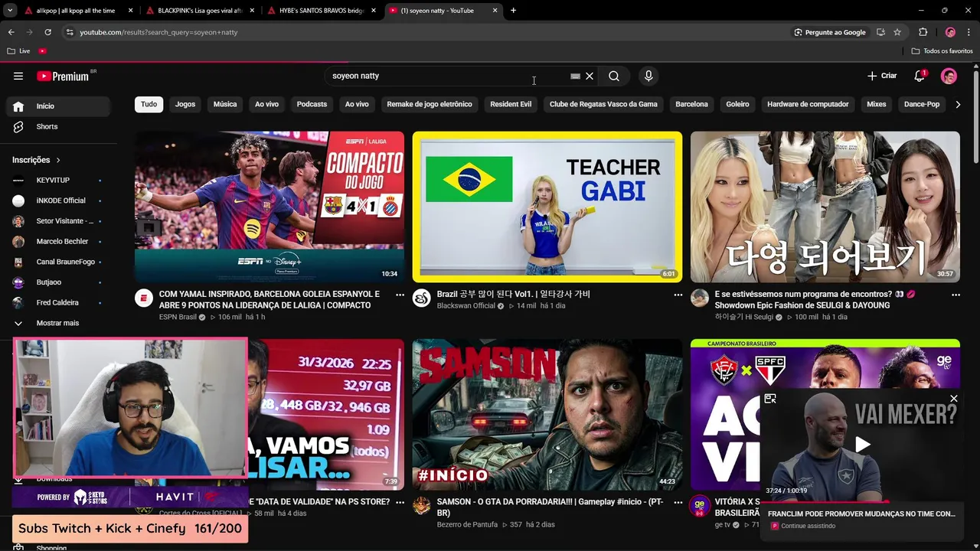Click the Blackswan Official channel avatar
This screenshot has width=980, height=551.
[x=422, y=298]
